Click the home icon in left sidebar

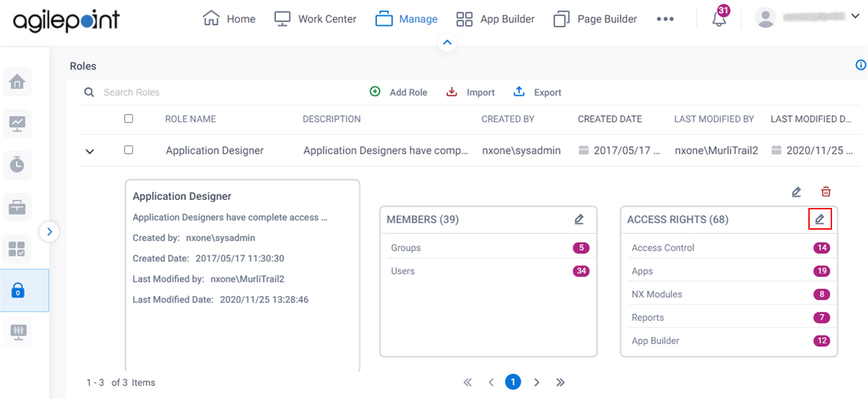click(x=17, y=82)
